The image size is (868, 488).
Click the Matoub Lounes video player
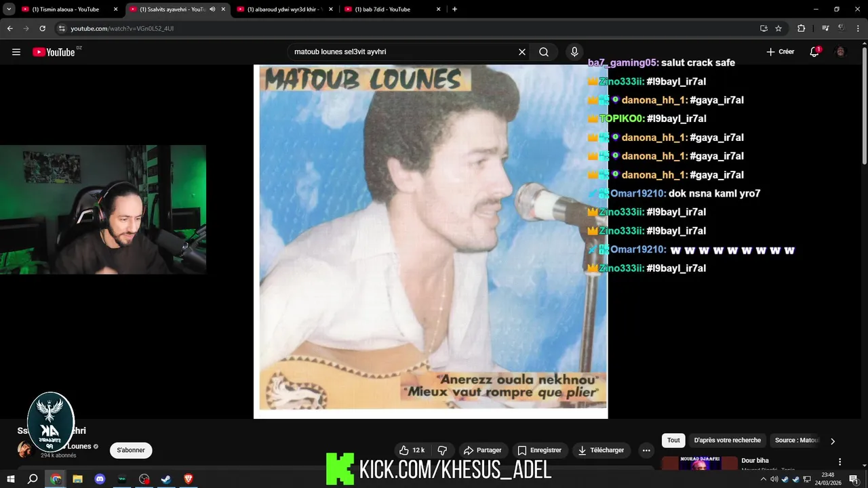431,241
